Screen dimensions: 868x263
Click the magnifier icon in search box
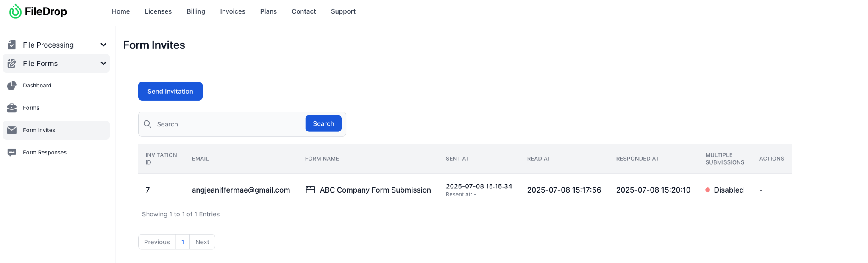147,124
